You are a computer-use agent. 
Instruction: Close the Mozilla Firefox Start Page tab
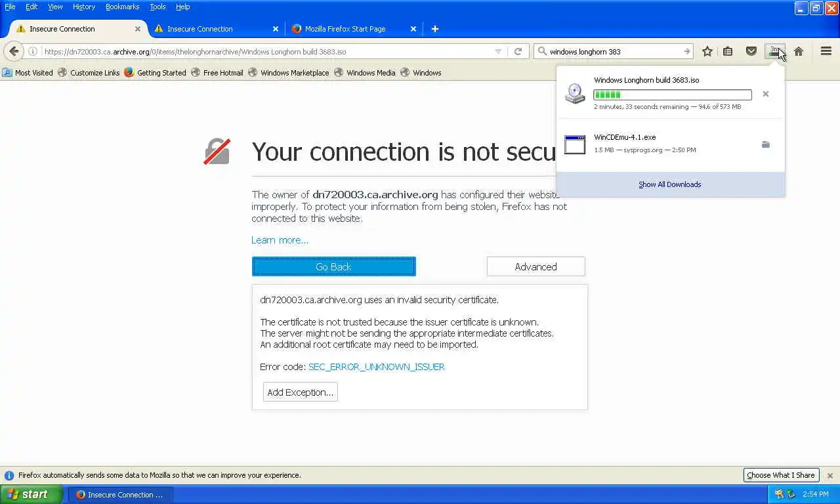coord(413,29)
